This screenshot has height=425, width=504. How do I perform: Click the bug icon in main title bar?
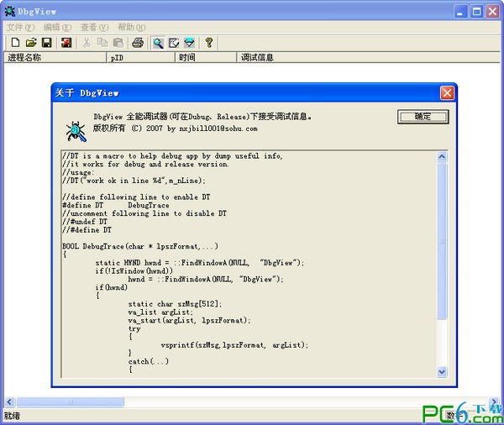9,11
